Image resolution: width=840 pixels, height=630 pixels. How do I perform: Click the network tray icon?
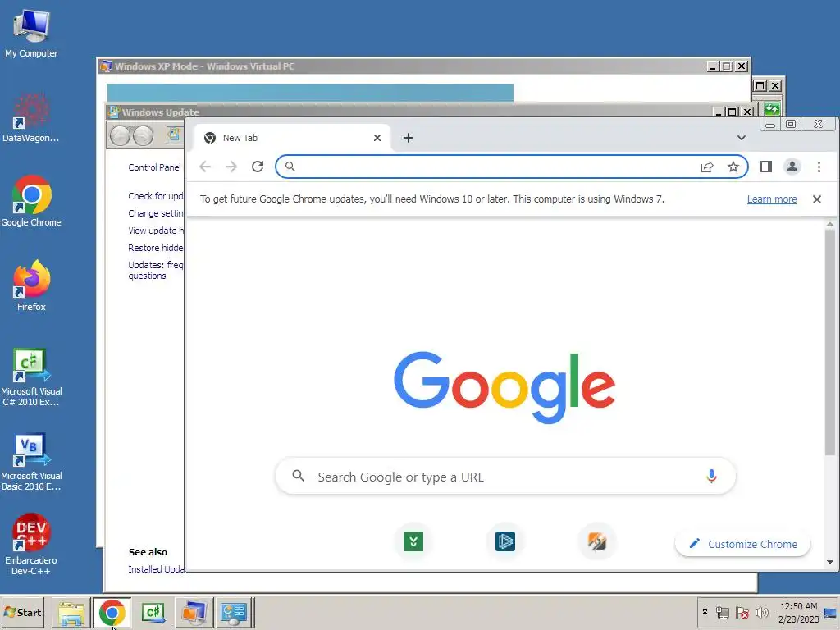722,612
